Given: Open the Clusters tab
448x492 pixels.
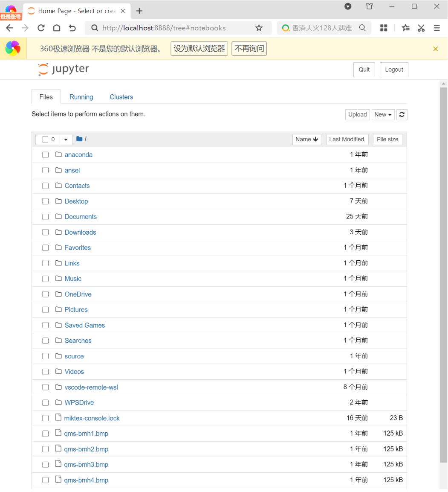Looking at the screenshot, I should [x=121, y=97].
